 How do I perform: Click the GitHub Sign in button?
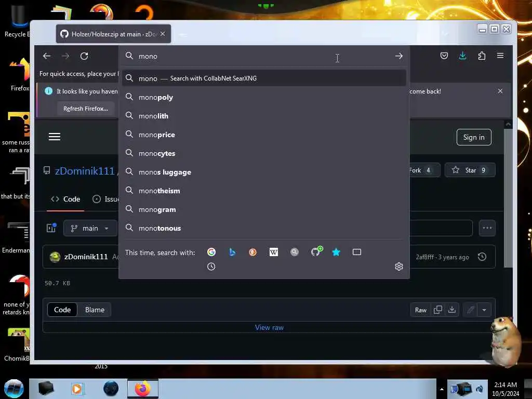coord(474,137)
